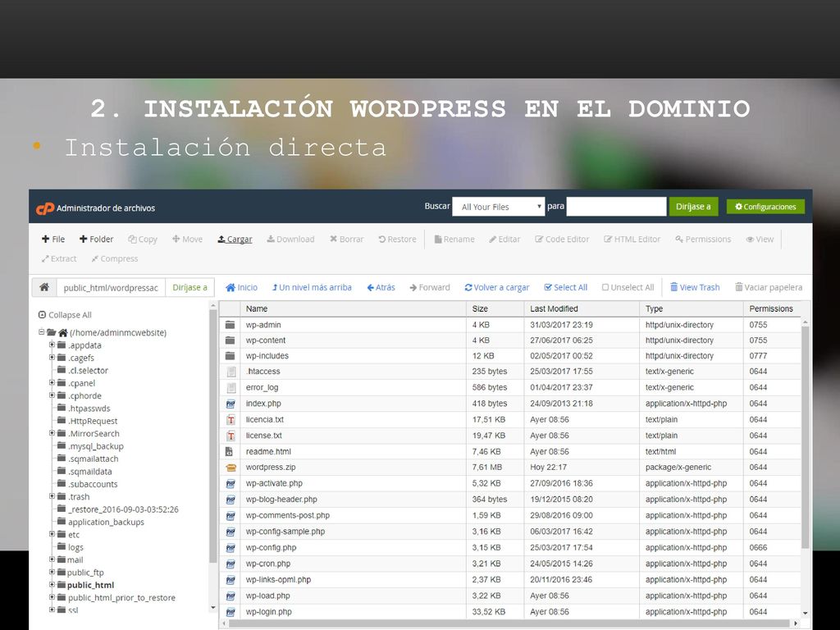Click the Unselect All checkbox option

pos(628,288)
